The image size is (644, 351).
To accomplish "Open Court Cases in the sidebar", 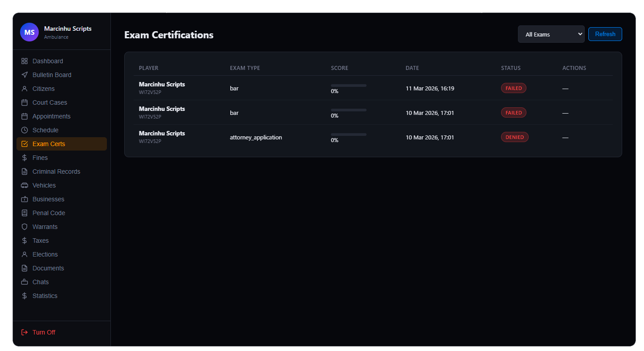I will tap(49, 102).
